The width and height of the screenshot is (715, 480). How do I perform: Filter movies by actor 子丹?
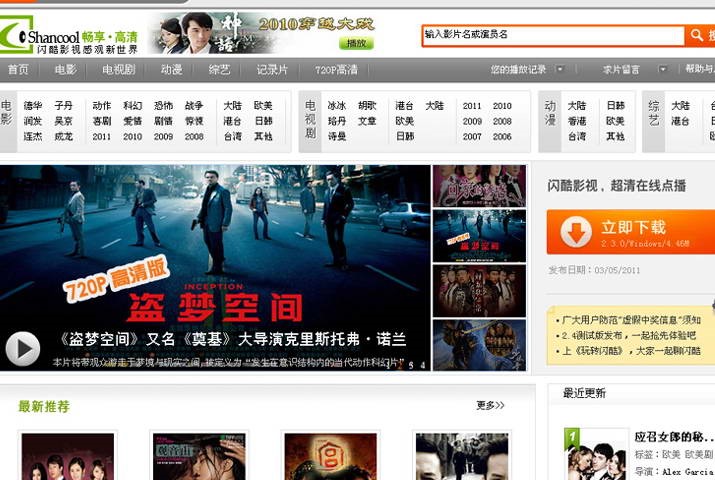[63, 106]
